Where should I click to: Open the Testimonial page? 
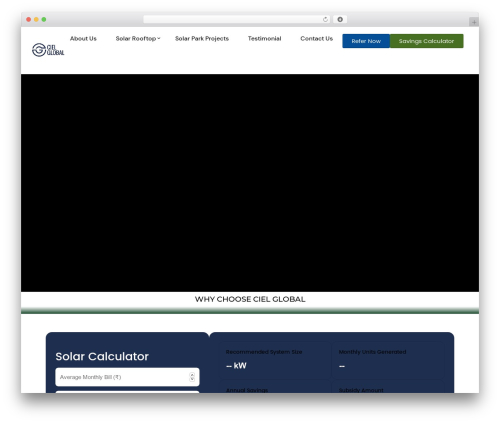pos(264,39)
